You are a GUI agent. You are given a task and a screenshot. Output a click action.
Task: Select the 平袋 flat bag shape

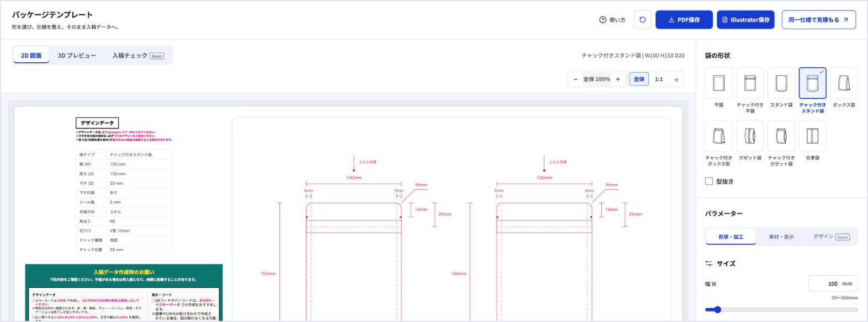(x=718, y=83)
